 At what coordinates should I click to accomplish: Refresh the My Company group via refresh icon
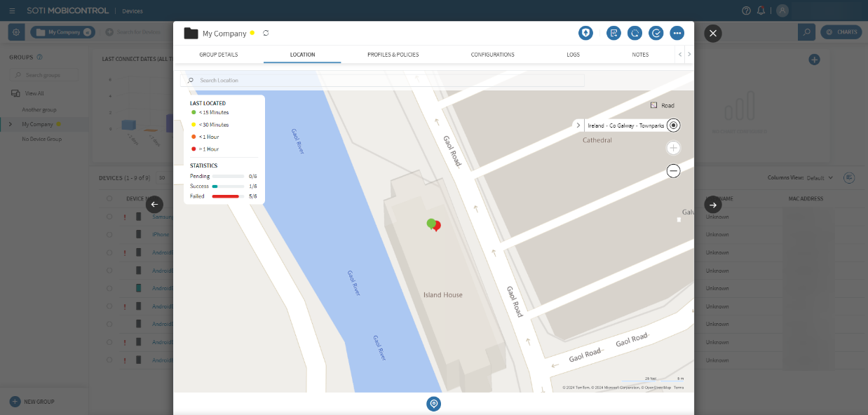pyautogui.click(x=265, y=33)
